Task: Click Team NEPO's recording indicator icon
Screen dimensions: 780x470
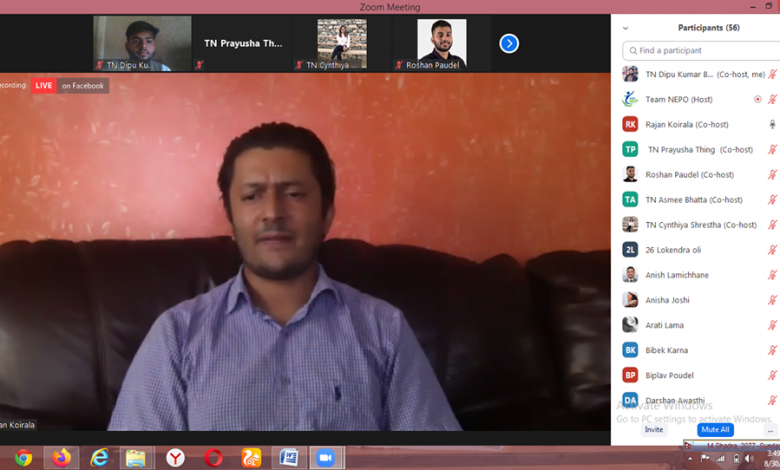Action: click(x=757, y=99)
